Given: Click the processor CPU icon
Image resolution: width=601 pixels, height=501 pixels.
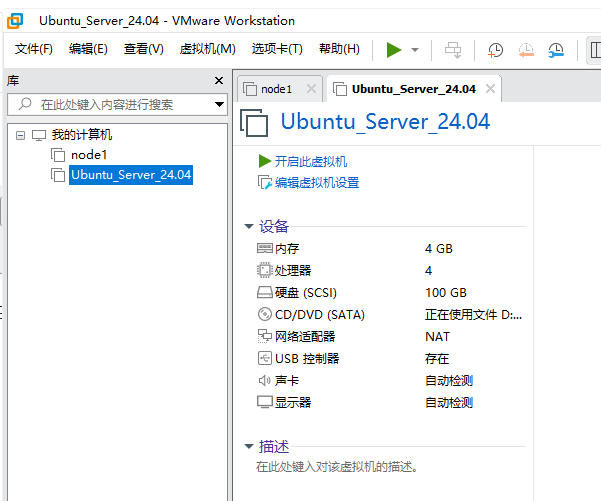Looking at the screenshot, I should [264, 270].
